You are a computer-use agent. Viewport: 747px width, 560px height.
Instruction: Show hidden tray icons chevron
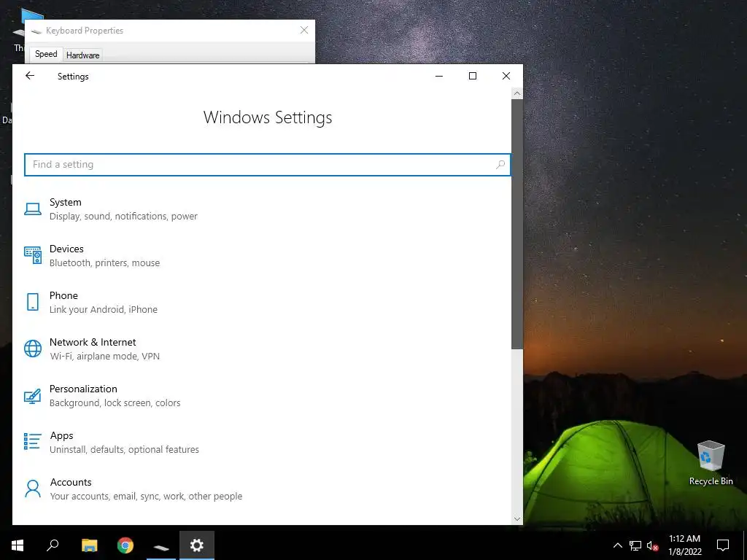pyautogui.click(x=617, y=545)
